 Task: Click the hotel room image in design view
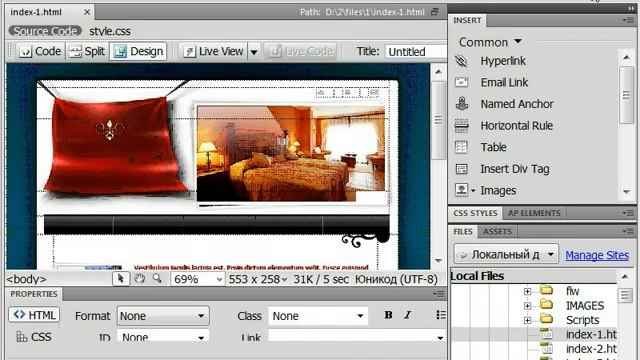click(291, 153)
